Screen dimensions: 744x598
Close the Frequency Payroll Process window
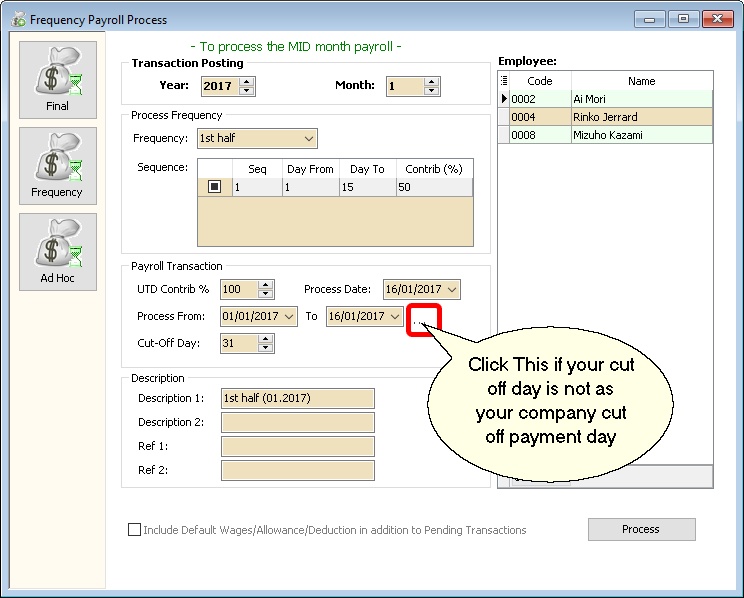pyautogui.click(x=717, y=19)
